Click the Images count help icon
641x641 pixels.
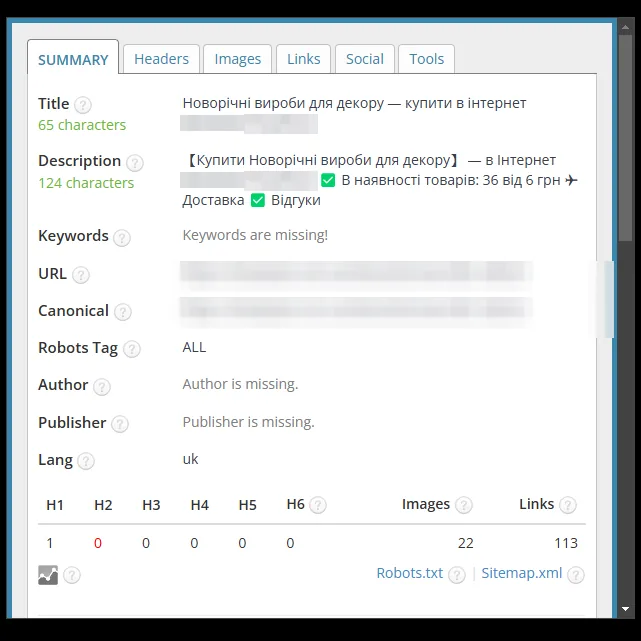(x=464, y=505)
